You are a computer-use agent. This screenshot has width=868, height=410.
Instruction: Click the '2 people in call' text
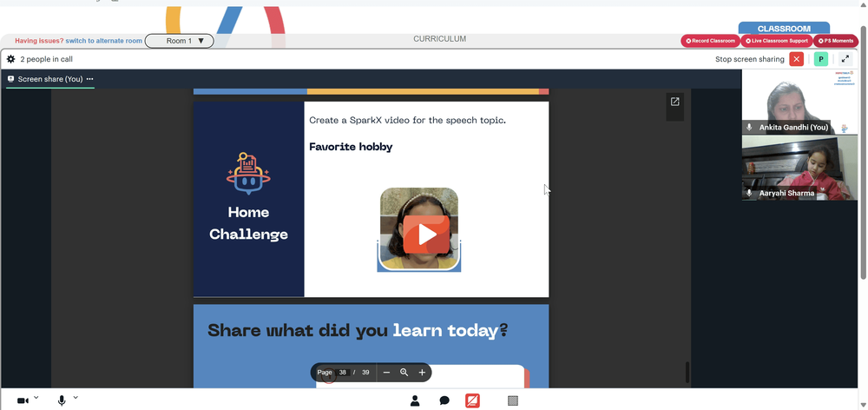point(47,59)
